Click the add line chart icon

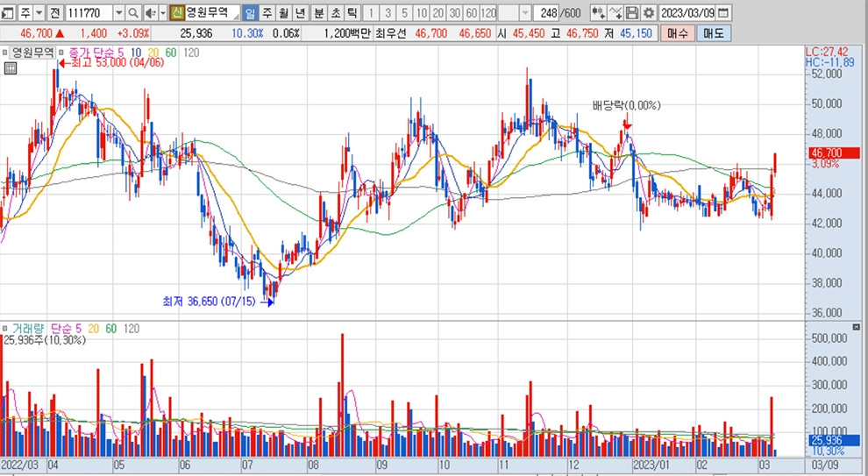coord(615,13)
